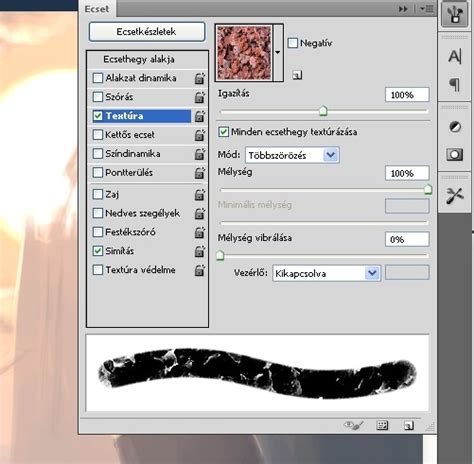
Task: Click the Igazítás slider handle
Action: click(x=323, y=111)
